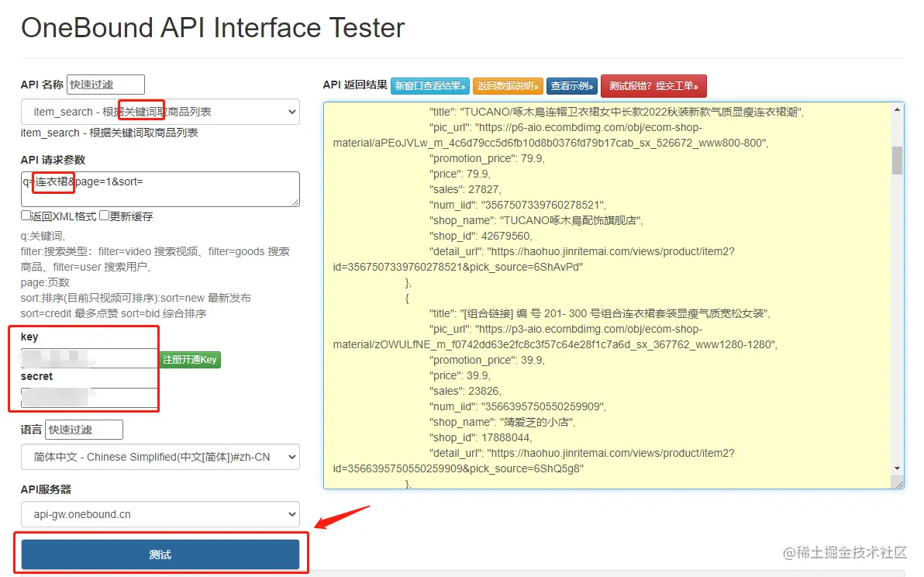This screenshot has width=924, height=577.
Task: Enable the 返回XML格式 checkbox
Action: tap(26, 216)
